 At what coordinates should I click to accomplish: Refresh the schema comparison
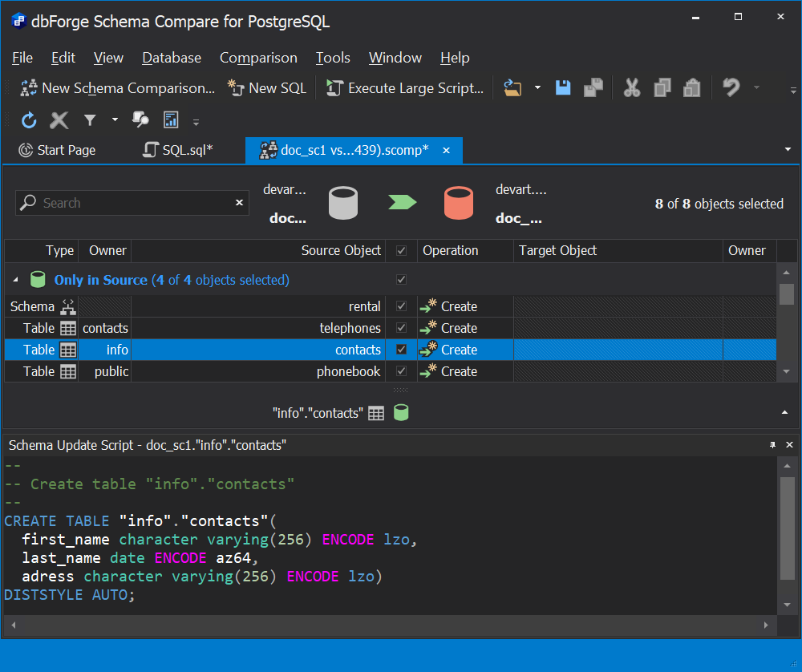click(29, 120)
